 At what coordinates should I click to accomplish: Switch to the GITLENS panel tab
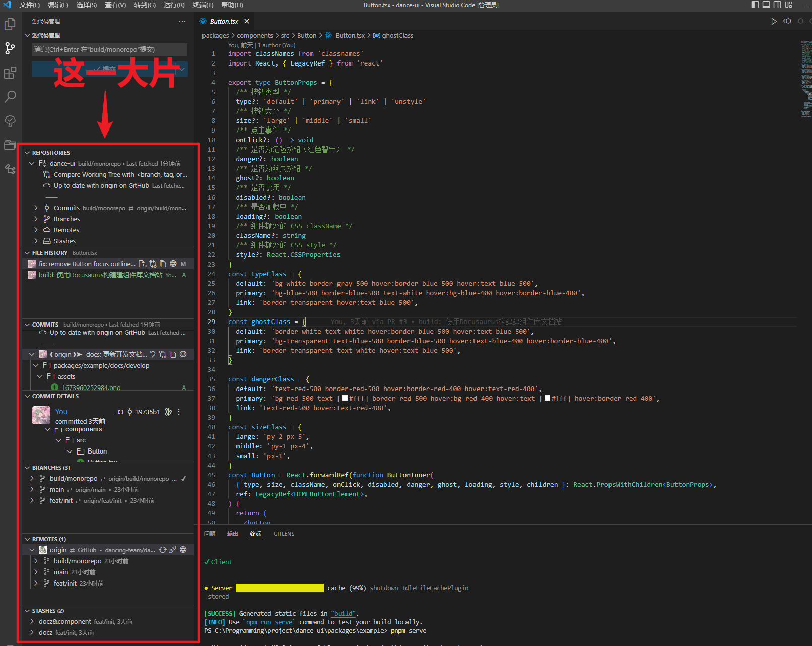284,534
